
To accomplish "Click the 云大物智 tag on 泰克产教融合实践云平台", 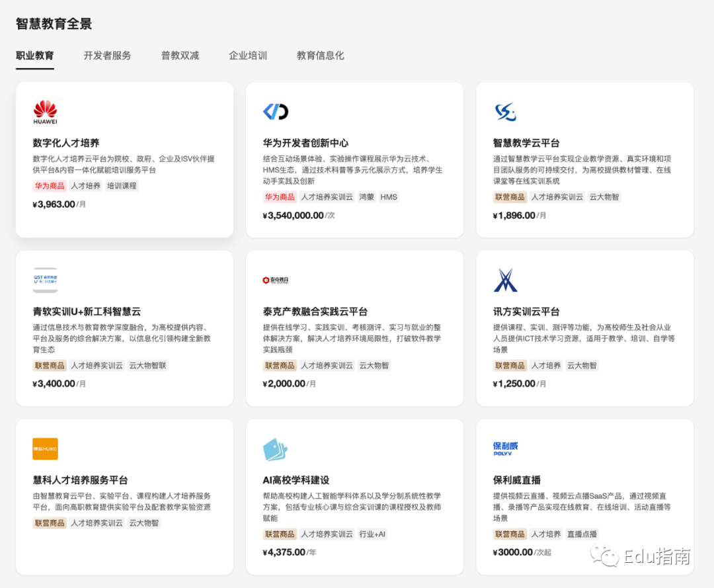I will click(x=374, y=366).
